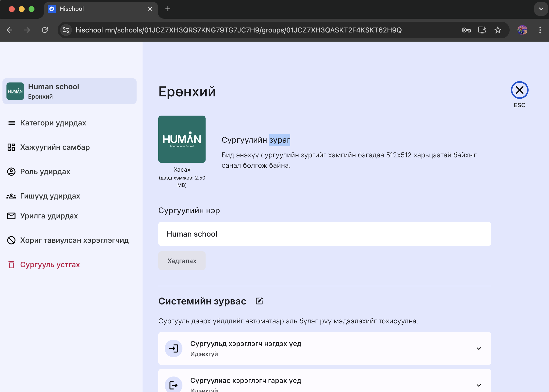Open Chrome three-dot menu
This screenshot has height=392, width=549.
(540, 30)
